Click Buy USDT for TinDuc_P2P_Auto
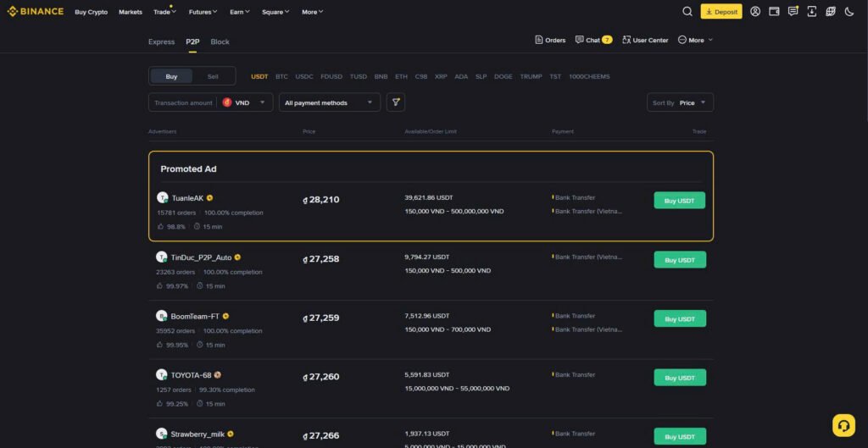 (x=679, y=260)
